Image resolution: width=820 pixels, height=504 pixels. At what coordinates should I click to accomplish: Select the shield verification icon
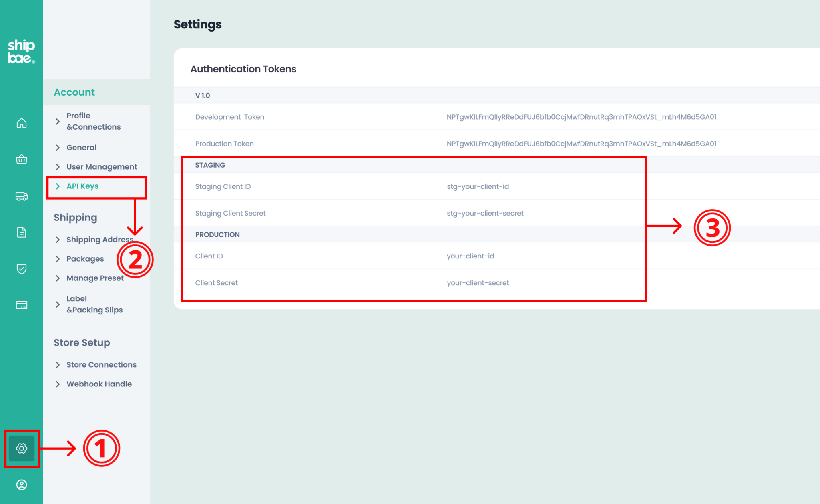pos(22,269)
